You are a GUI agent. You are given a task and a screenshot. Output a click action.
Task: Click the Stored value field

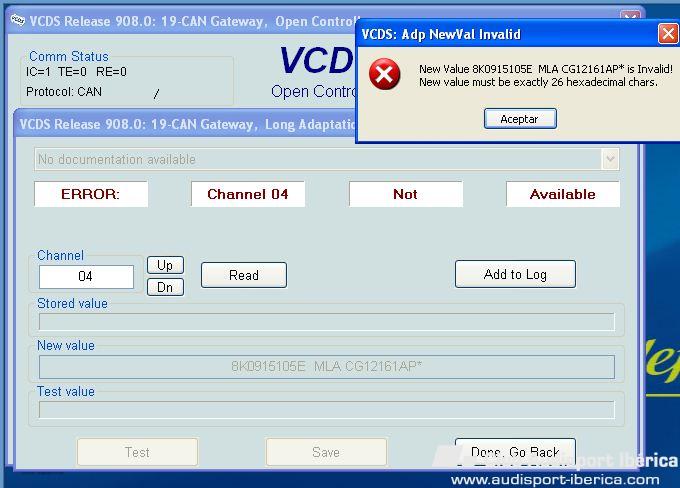click(x=327, y=322)
